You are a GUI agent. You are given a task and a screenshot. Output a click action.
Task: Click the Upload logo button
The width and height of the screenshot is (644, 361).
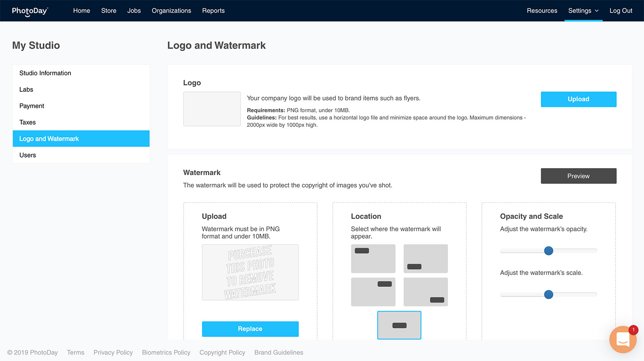(x=578, y=99)
